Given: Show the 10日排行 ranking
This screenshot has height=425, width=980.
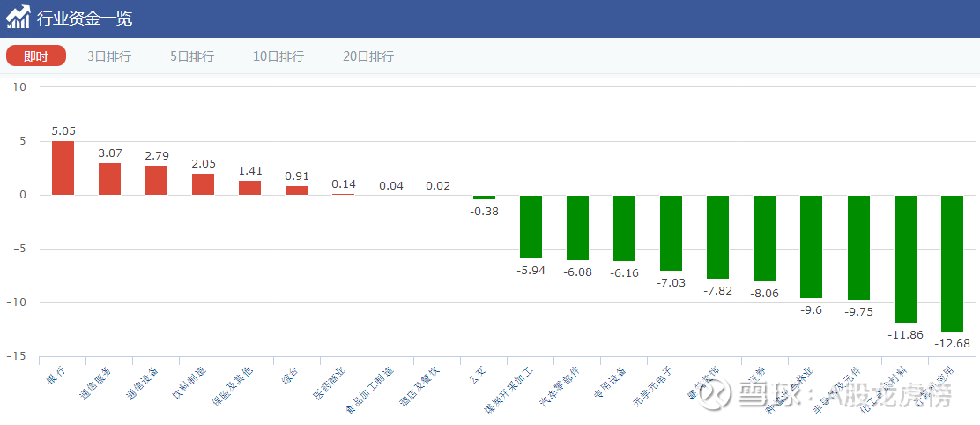Looking at the screenshot, I should [x=278, y=56].
